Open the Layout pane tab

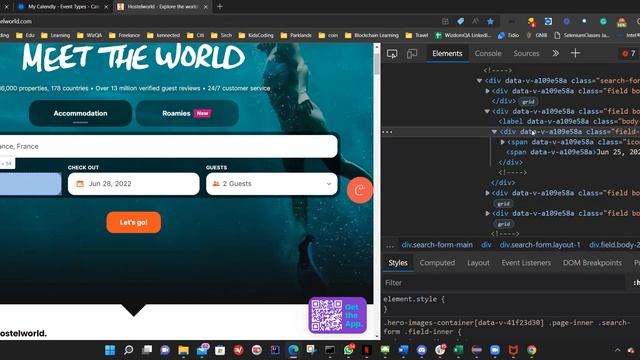click(478, 263)
